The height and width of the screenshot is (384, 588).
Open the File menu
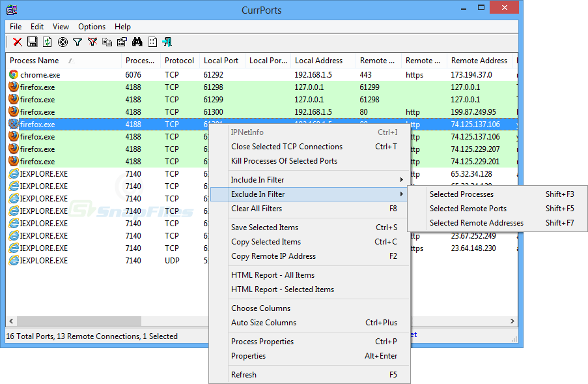coord(16,27)
